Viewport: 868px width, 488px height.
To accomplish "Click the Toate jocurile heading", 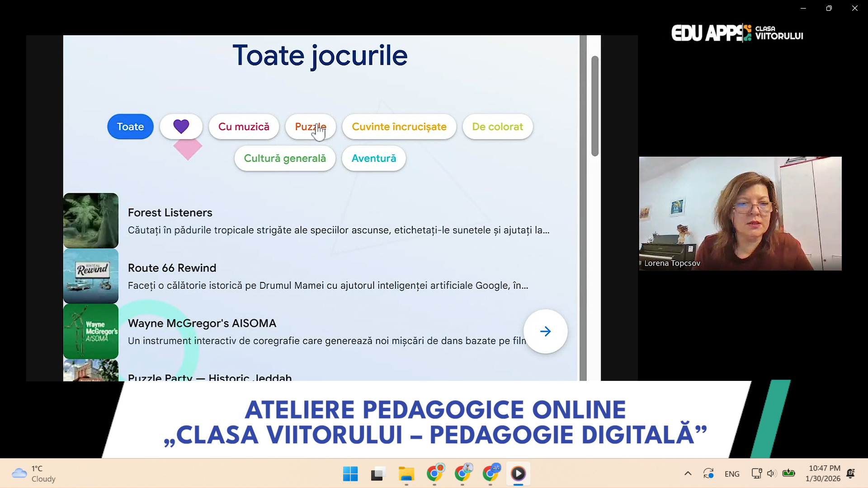I will (320, 56).
